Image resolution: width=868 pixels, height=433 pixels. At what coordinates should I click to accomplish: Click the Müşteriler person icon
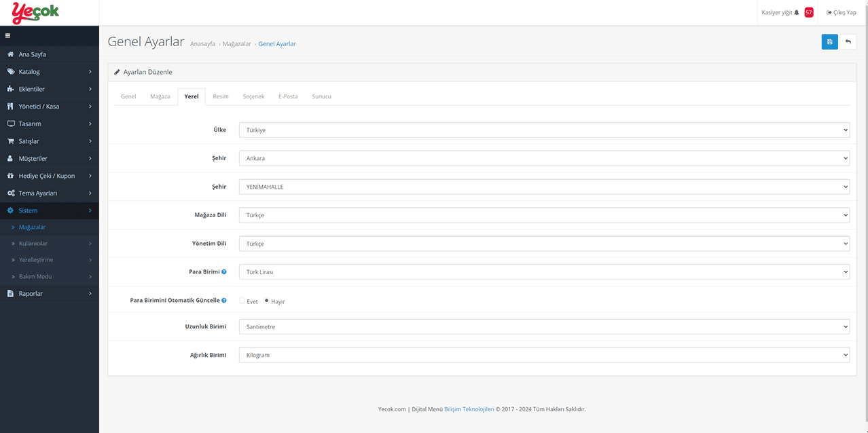click(x=11, y=159)
